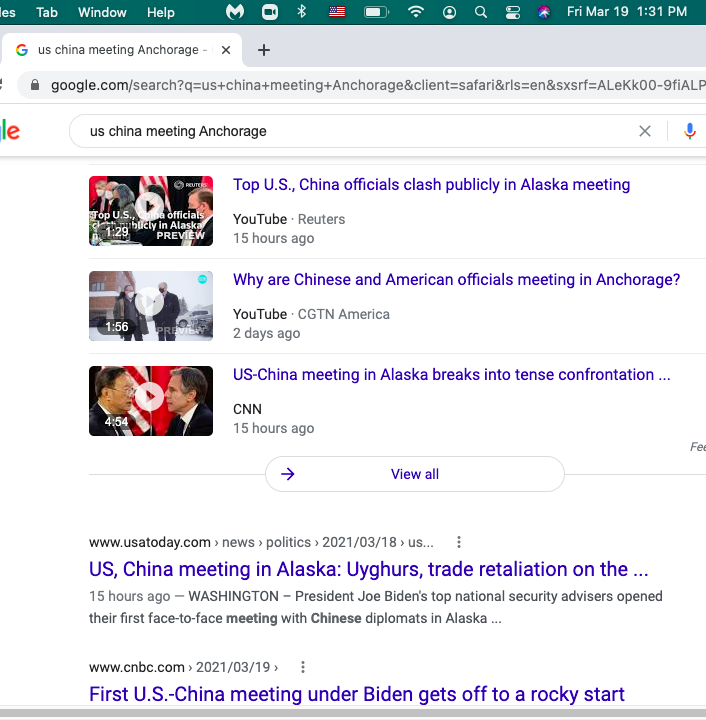
Task: Open the Help menu
Action: click(x=160, y=12)
